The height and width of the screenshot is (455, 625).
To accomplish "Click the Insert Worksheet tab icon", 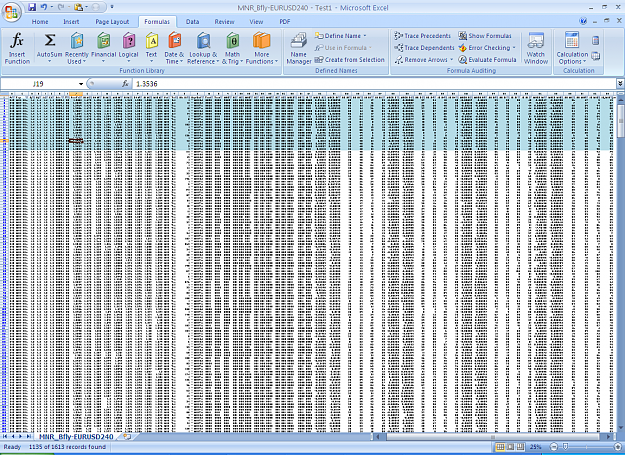I will click(x=127, y=437).
